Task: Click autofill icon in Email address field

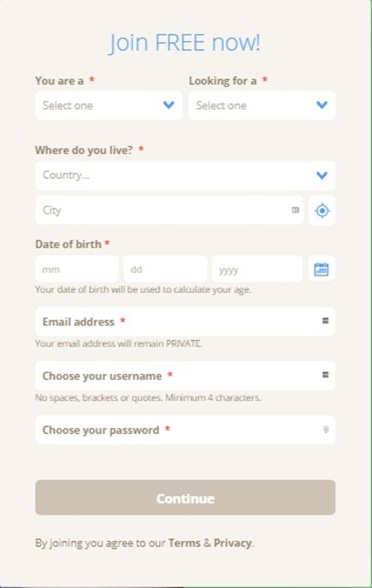Action: point(326,321)
